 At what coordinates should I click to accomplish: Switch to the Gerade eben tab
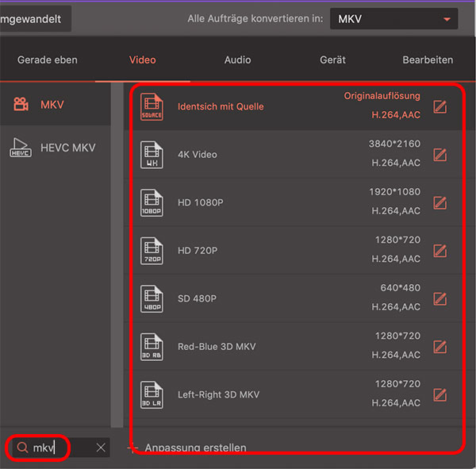click(x=48, y=60)
